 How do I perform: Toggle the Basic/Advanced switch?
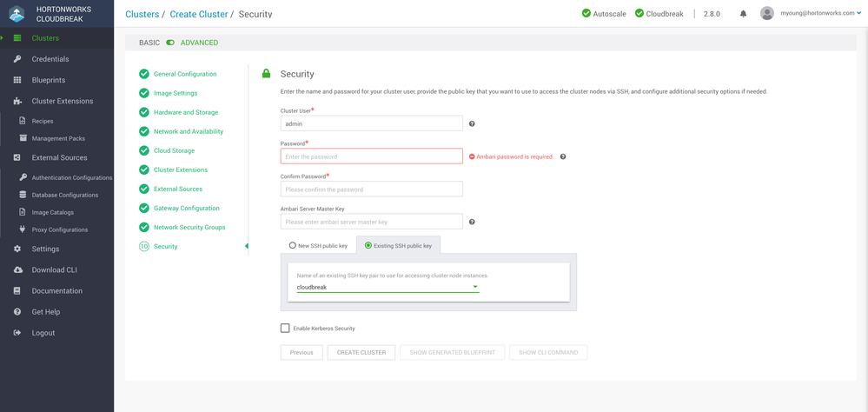pyautogui.click(x=170, y=43)
